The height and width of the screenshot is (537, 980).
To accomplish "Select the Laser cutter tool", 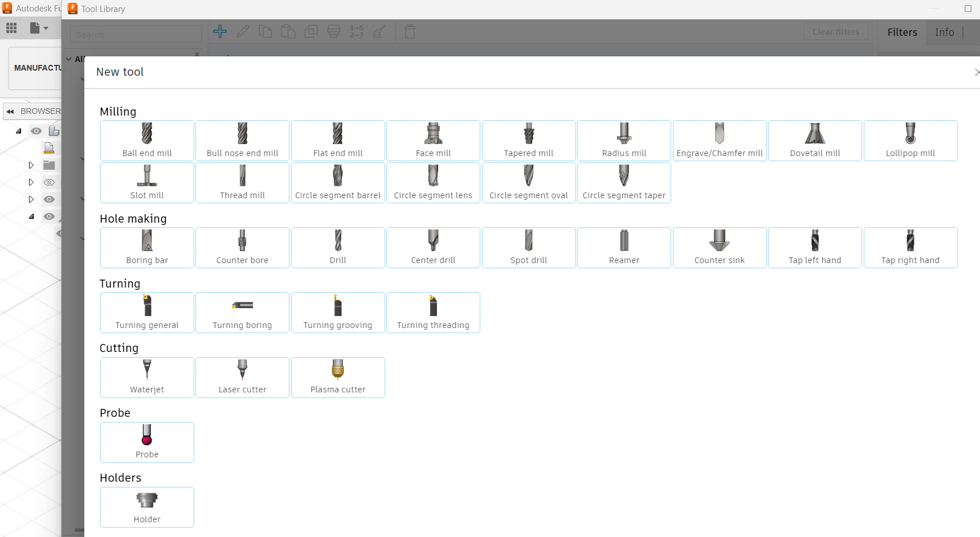I will click(242, 378).
